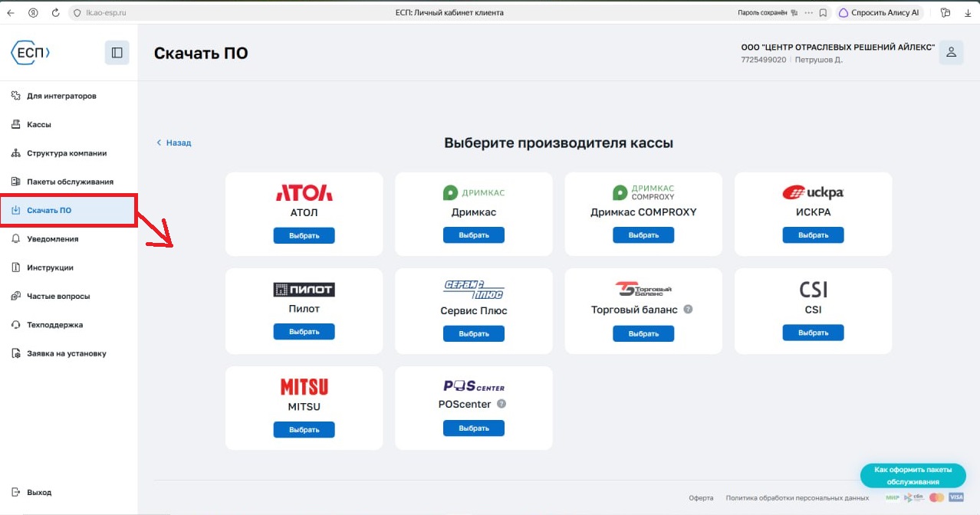Click the Торговый баланс logo

[643, 289]
